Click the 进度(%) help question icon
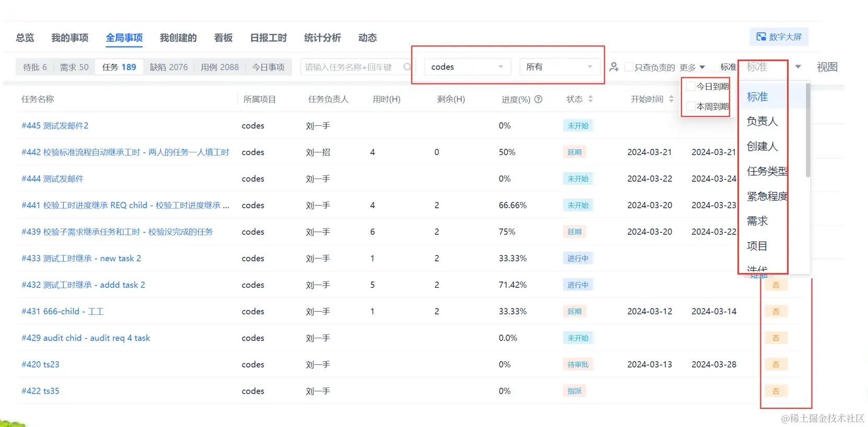Viewport: 868px width, 427px height. click(x=538, y=99)
